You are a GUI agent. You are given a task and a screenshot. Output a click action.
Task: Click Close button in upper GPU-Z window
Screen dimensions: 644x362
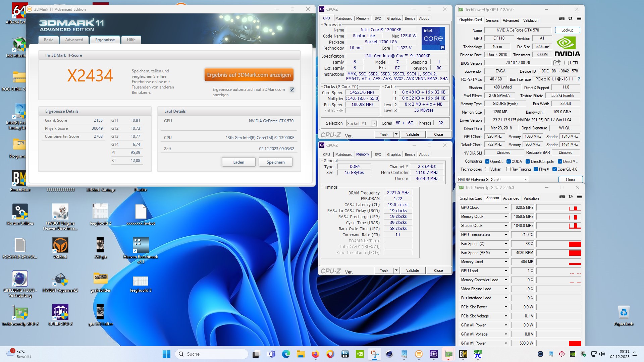click(x=570, y=180)
